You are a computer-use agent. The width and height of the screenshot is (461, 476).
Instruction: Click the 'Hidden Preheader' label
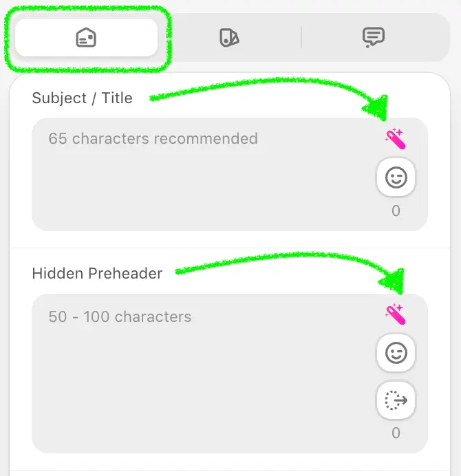tap(97, 273)
